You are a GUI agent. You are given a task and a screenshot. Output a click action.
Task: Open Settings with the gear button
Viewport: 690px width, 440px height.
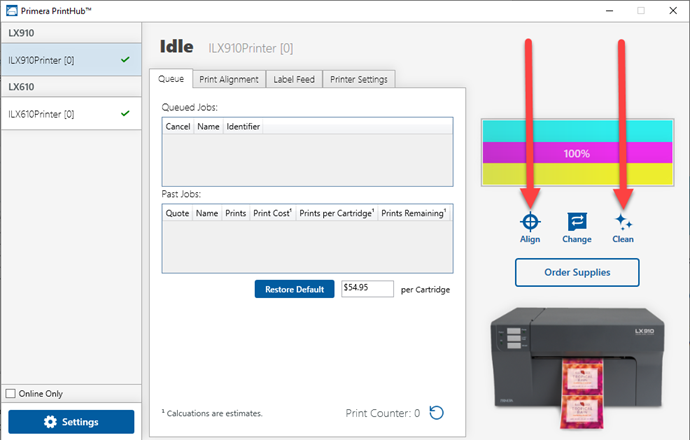tap(71, 422)
